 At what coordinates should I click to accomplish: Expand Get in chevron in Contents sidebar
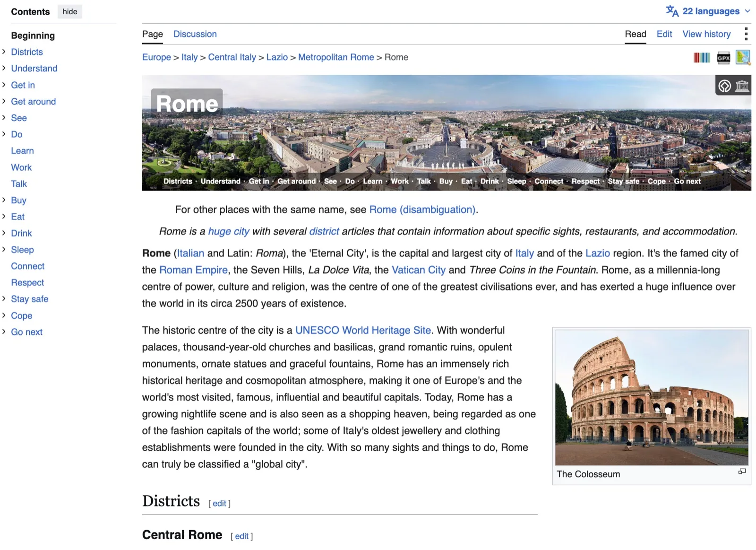tap(4, 85)
